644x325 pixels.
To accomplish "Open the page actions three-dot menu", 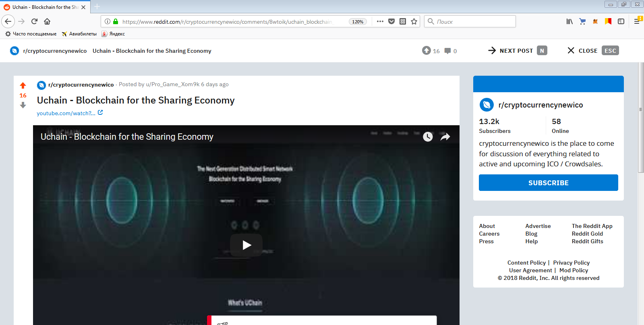I will click(x=380, y=21).
